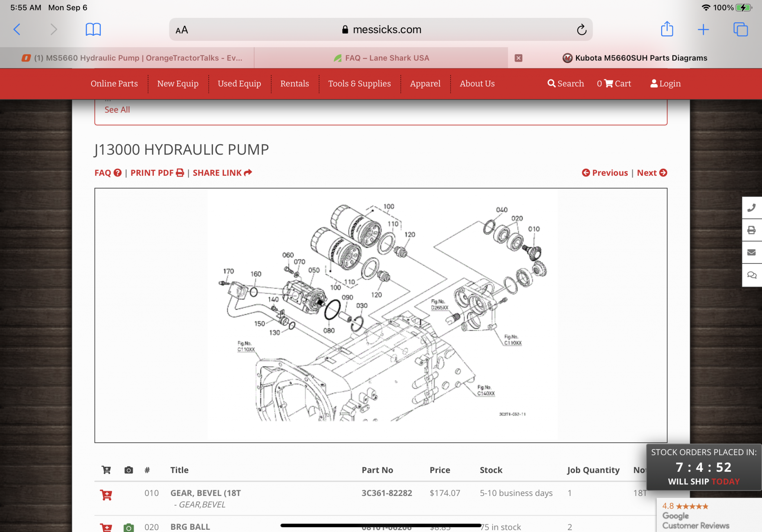Reload the messicks.com page

582,29
